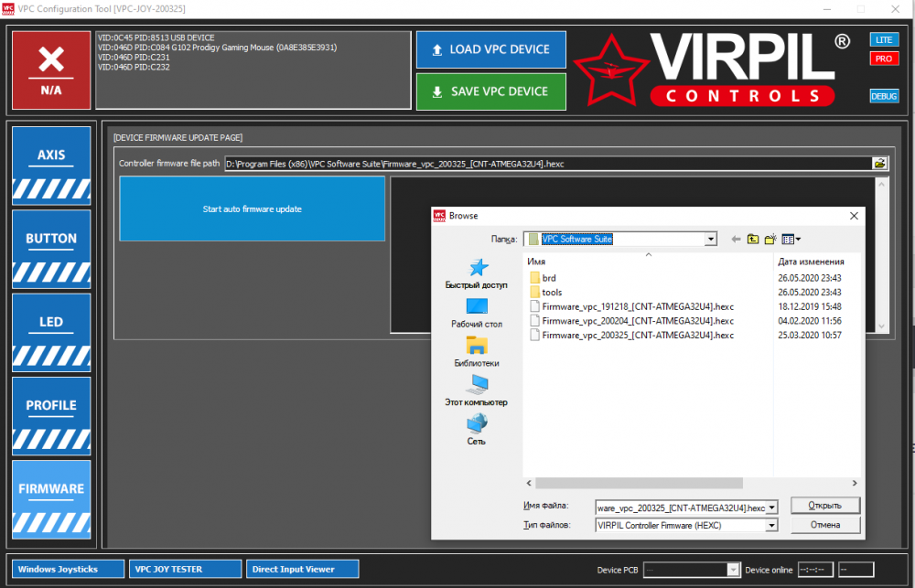Expand the Папка folder dropdown
The image size is (915, 588).
pos(710,240)
